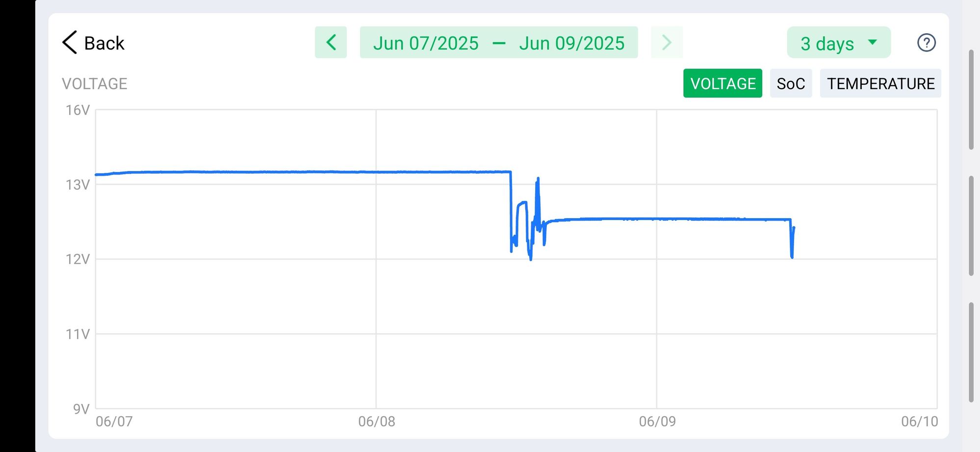The width and height of the screenshot is (980, 452).
Task: Switch to the green VOLTAGE tab
Action: [x=722, y=83]
